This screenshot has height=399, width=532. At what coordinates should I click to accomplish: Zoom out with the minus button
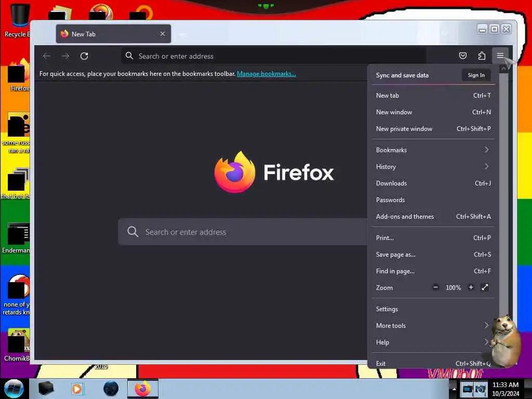pyautogui.click(x=436, y=287)
